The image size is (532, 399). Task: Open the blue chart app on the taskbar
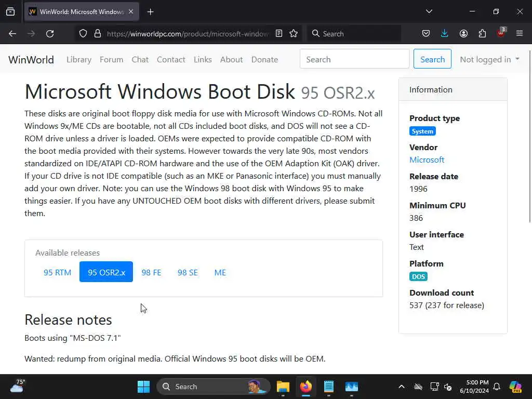tap(352, 387)
